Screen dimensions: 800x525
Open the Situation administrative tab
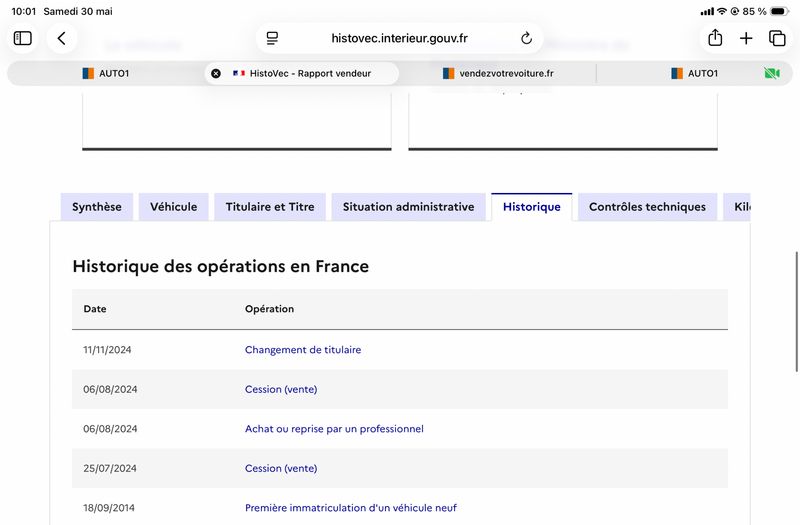pos(409,207)
